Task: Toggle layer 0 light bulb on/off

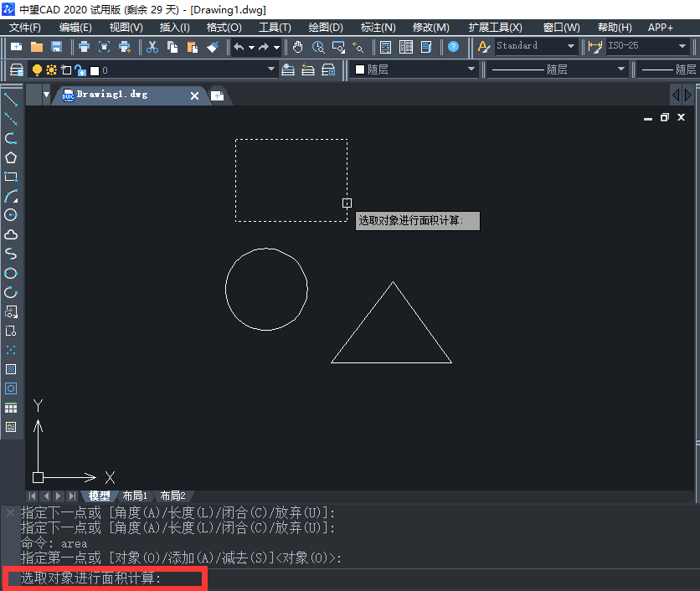Action: (x=38, y=70)
